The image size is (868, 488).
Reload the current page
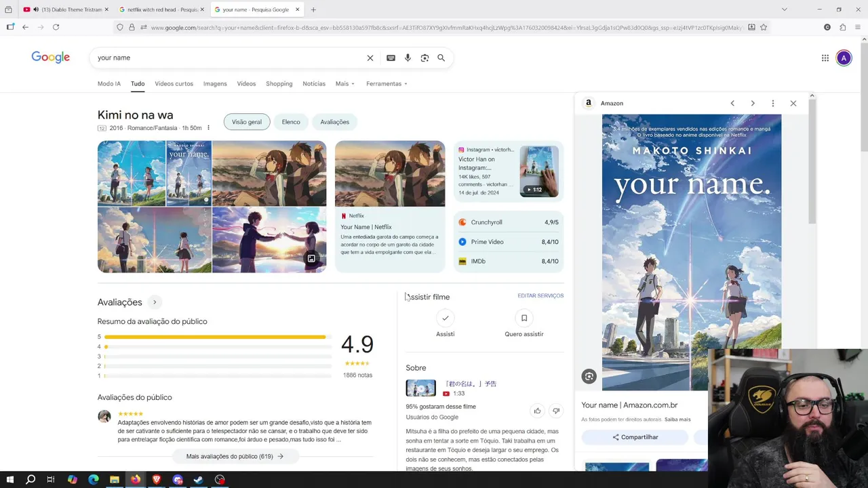56,27
